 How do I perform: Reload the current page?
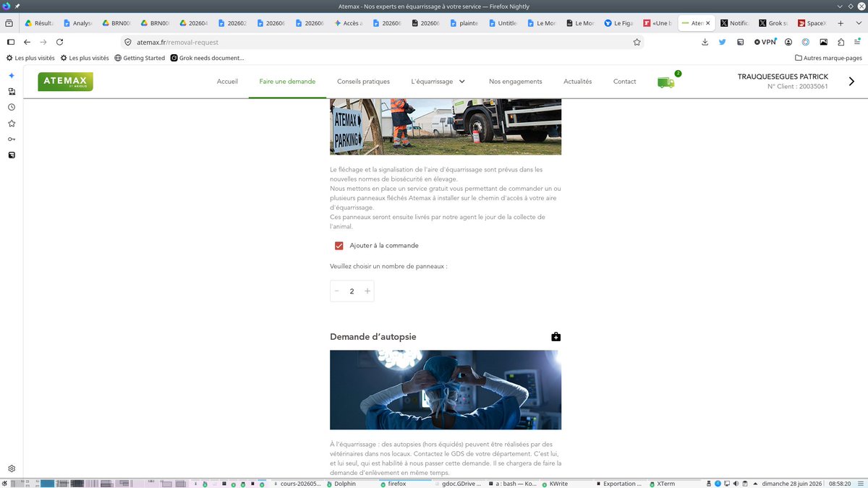click(59, 42)
